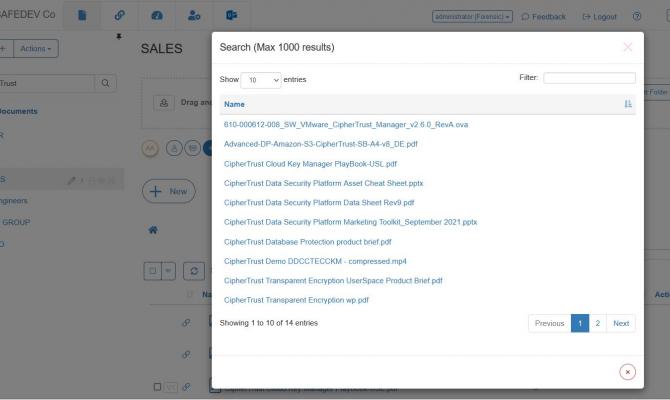
Task: Click the Filter input field
Action: (589, 78)
